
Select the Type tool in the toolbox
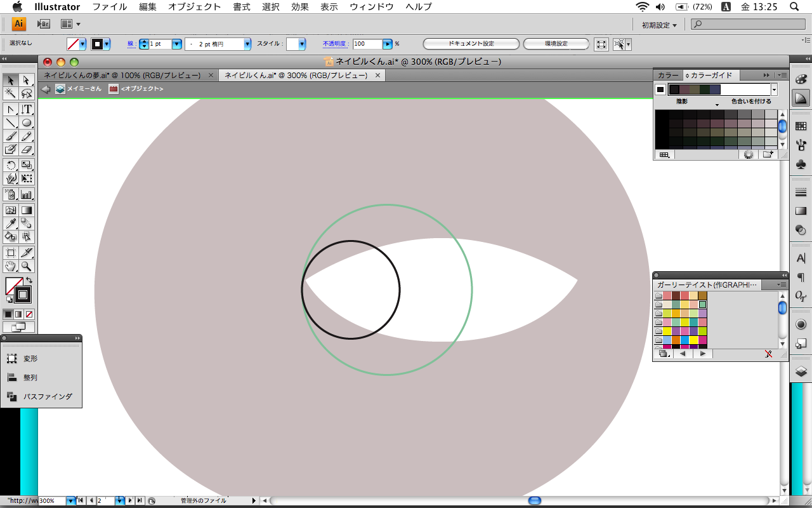pos(27,109)
